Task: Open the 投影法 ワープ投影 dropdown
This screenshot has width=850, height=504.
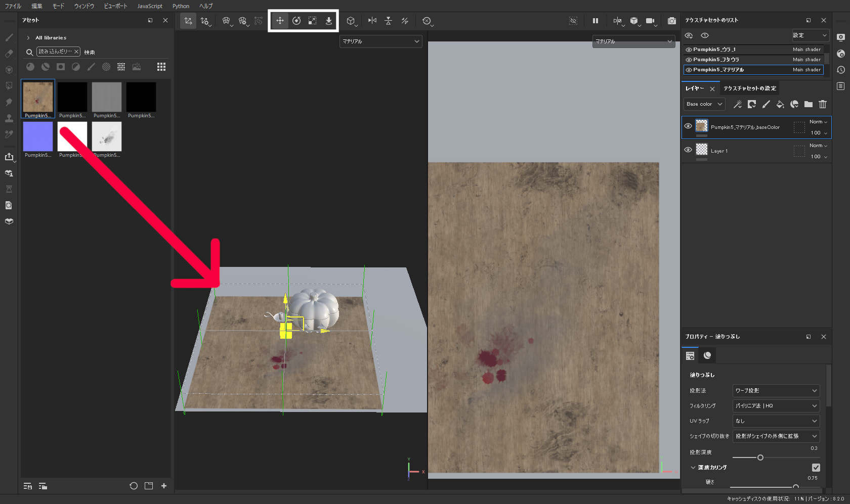Action: point(776,391)
